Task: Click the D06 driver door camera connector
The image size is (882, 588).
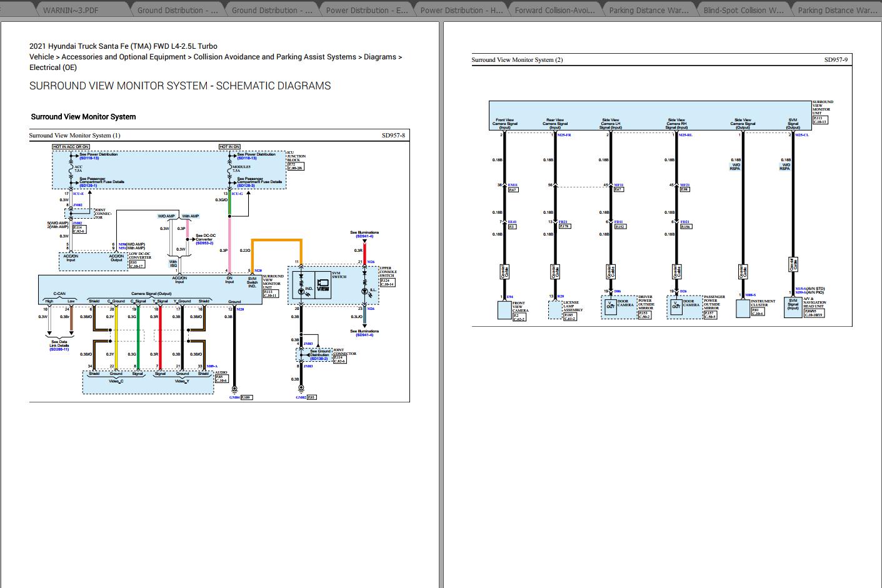Action: (618, 291)
